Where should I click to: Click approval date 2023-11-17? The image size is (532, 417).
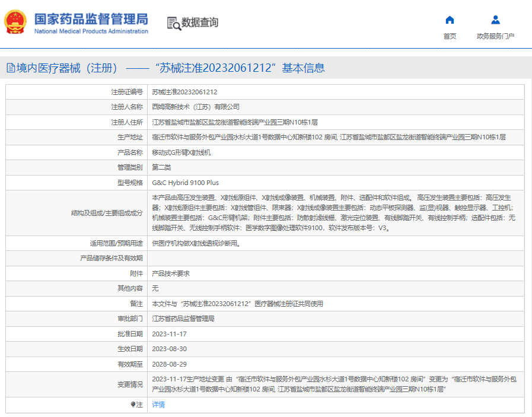(169, 334)
